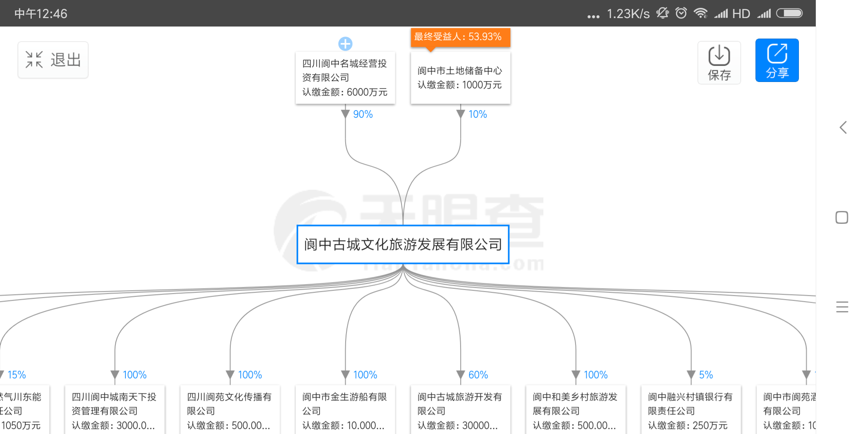Open 四川阆苑文化传播有限公司 subsidiary card
868x434 pixels.
point(230,409)
